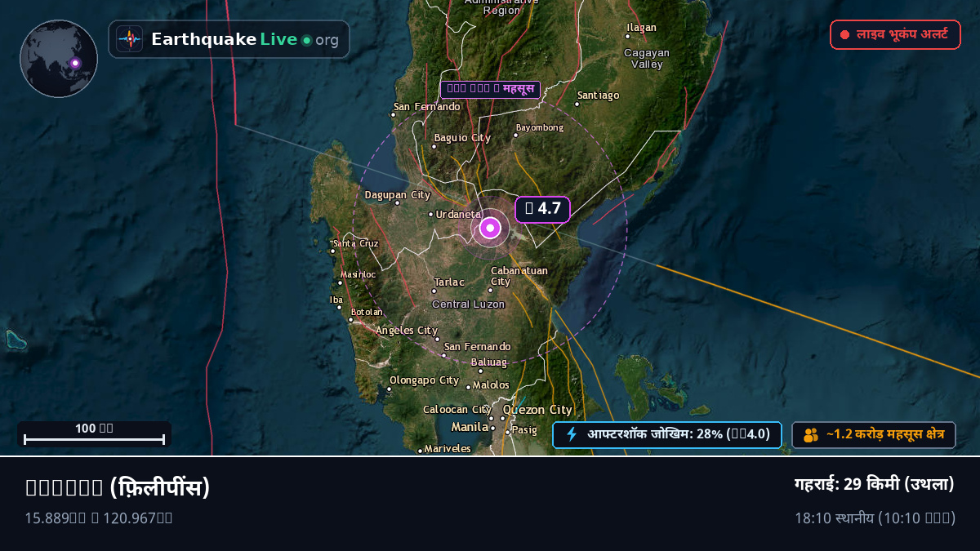Click the aftershock risk 28% badge
Viewport: 980px width, 551px height.
[x=667, y=435]
